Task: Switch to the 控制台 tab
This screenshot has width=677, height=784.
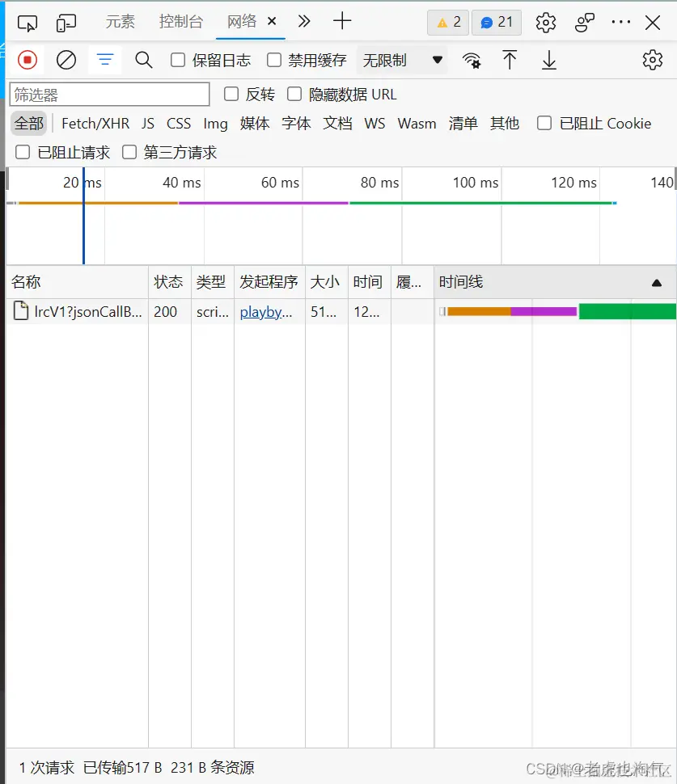Action: (180, 23)
